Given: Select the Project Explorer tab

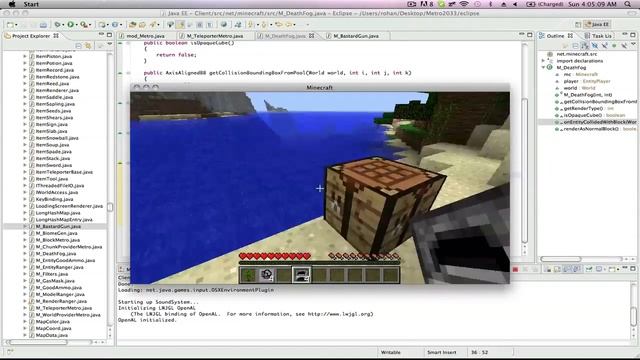Looking at the screenshot, I should click(31, 36).
